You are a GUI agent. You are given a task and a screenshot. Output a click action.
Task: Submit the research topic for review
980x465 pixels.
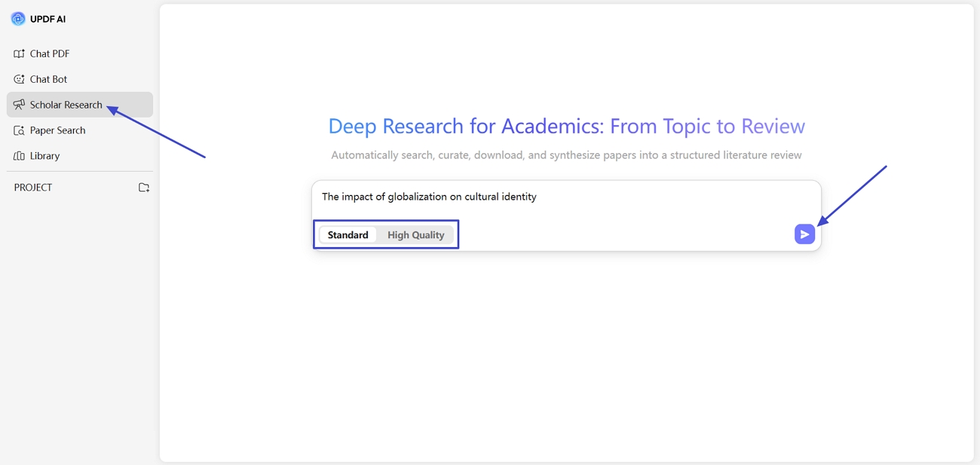point(804,234)
